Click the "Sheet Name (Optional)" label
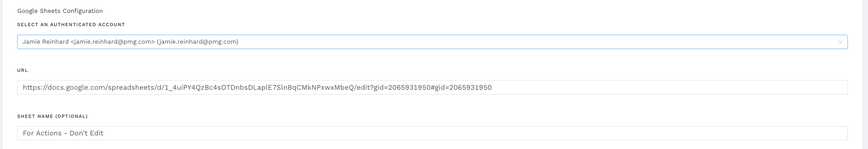The height and width of the screenshot is (149, 868). (53, 116)
